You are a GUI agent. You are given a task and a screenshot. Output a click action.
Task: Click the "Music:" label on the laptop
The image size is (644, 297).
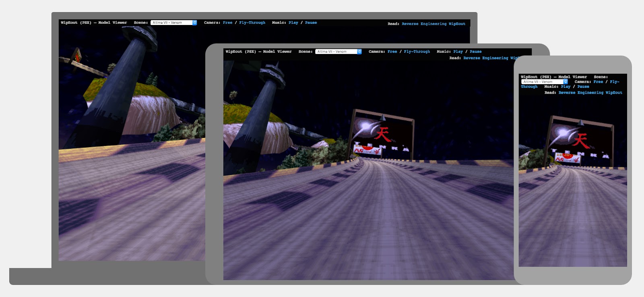pyautogui.click(x=279, y=23)
